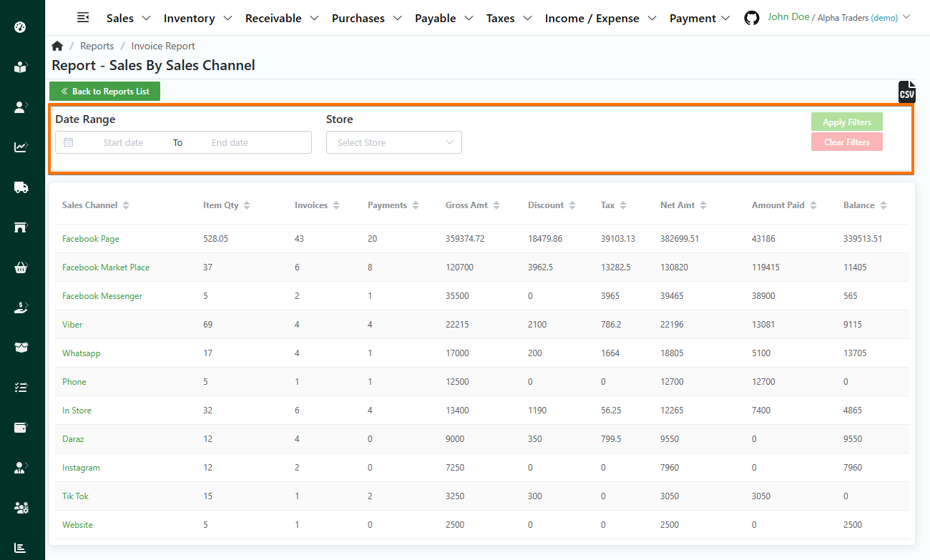
Task: Open the open box icon in sidebar
Action: coord(21,348)
